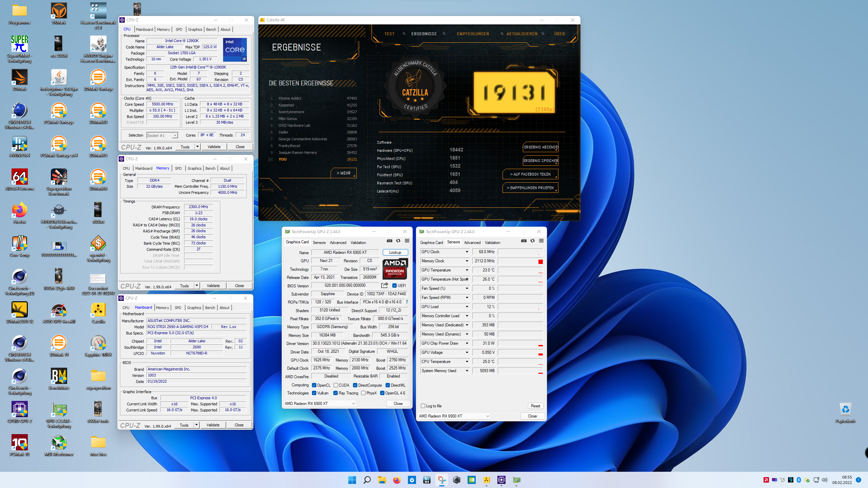Click Memory Clock sensor graph
The height and width of the screenshot is (488, 868).
(520, 261)
